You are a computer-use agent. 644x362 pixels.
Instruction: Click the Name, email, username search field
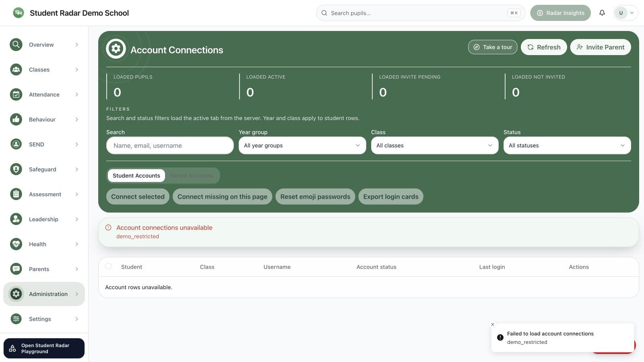(x=170, y=146)
